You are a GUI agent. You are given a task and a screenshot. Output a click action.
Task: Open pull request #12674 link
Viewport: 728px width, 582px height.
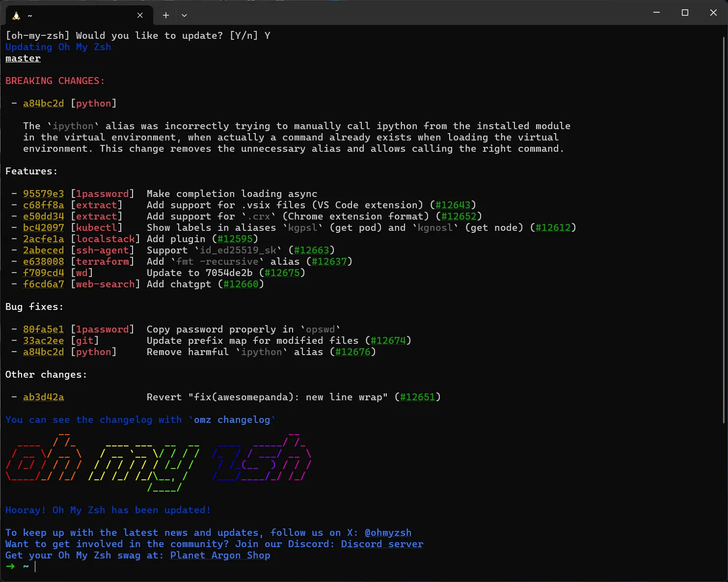click(388, 340)
